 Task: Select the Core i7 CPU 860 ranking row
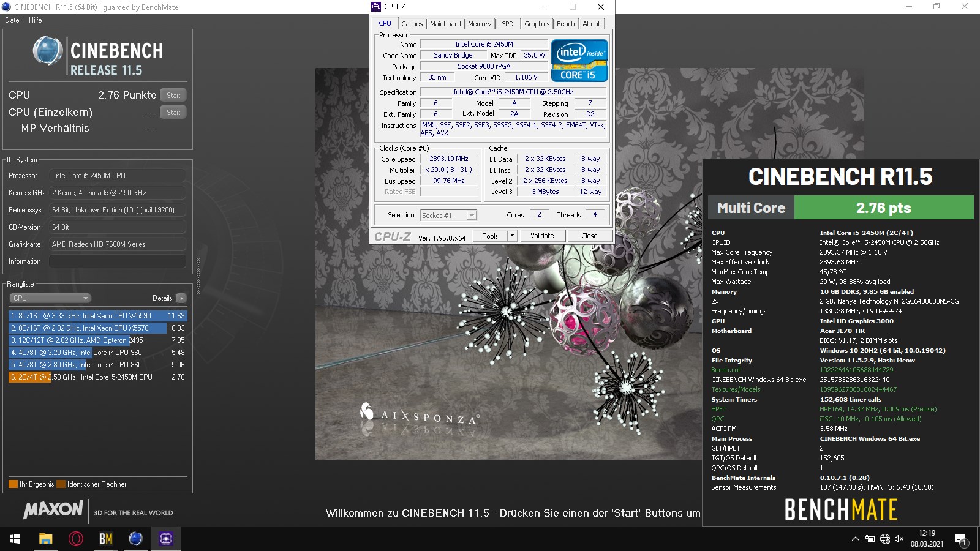point(97,365)
